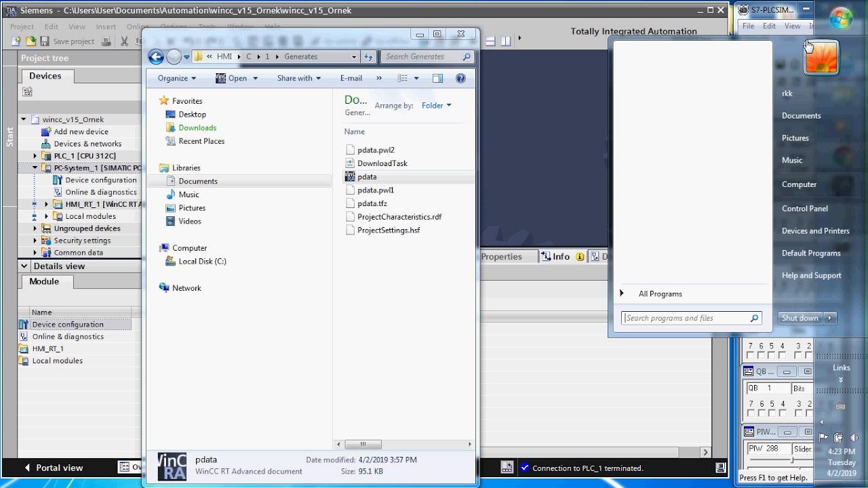
Task: Open Explorer help question mark icon
Action: click(460, 78)
